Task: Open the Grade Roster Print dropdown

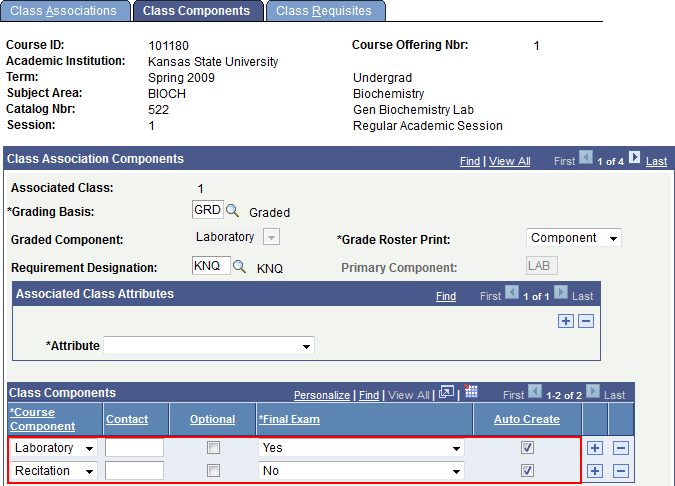Action: point(573,238)
